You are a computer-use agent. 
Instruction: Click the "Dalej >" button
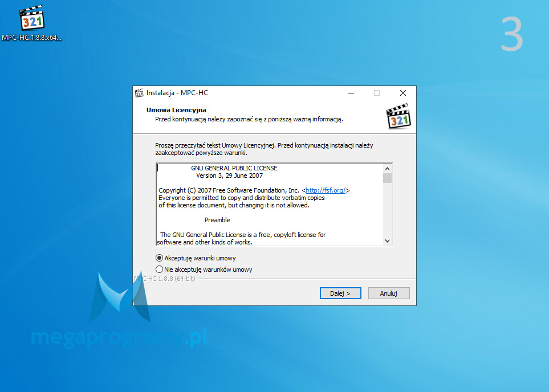tap(340, 293)
